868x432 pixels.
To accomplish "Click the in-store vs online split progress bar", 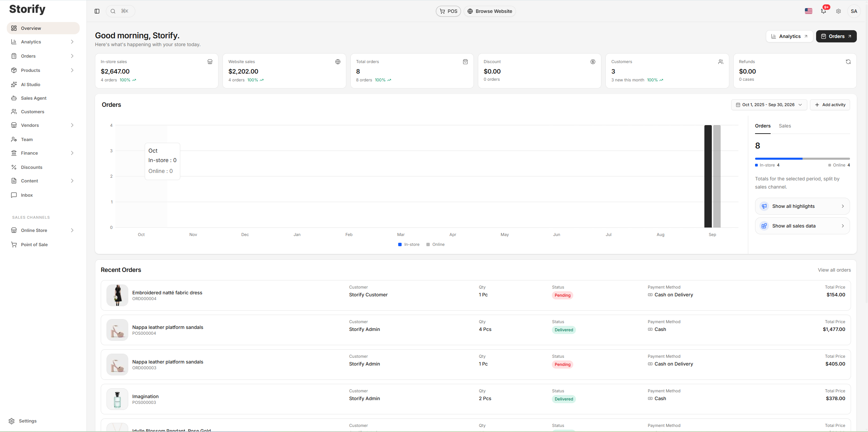I will point(803,159).
